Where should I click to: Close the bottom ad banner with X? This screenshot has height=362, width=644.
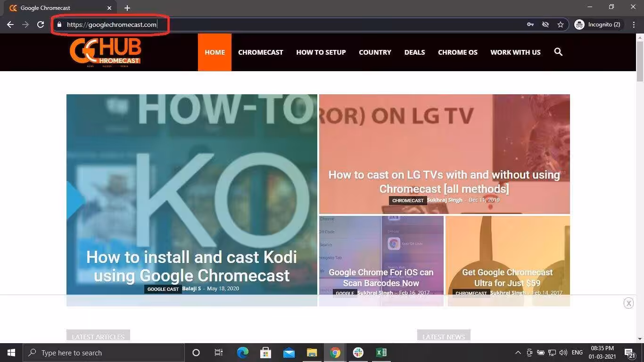click(628, 303)
